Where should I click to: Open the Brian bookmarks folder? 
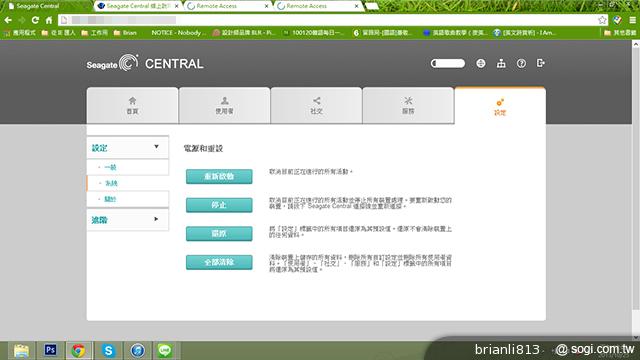pyautogui.click(x=125, y=33)
